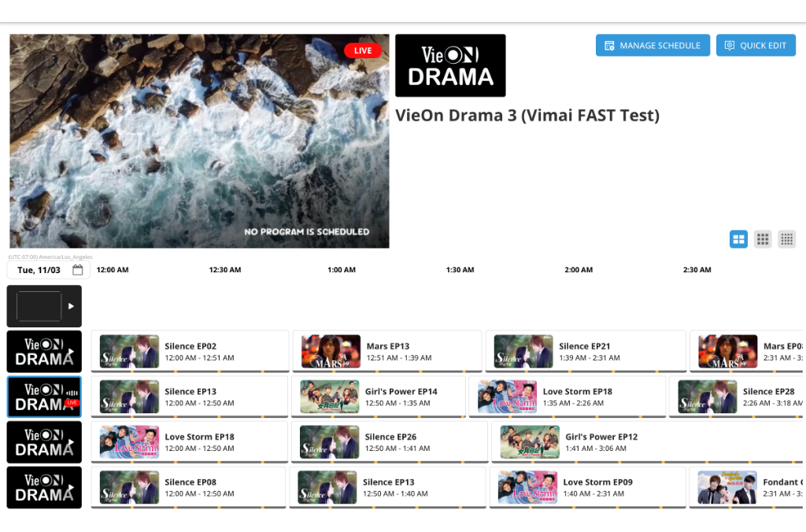The image size is (806, 532).
Task: Select the currently live VieON Drama channel
Action: 44,397
